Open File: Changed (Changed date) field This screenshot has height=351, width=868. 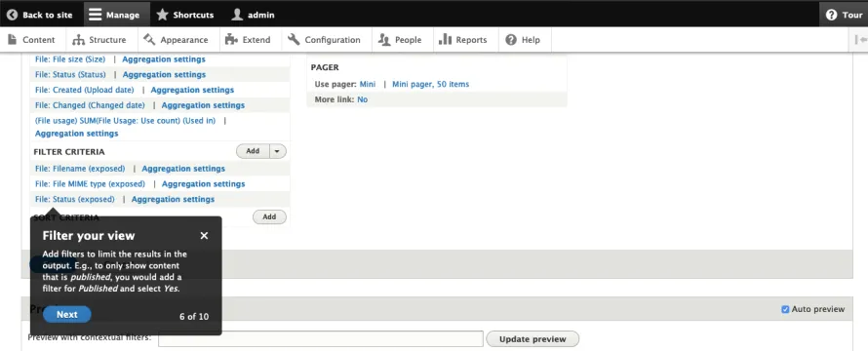pos(90,105)
